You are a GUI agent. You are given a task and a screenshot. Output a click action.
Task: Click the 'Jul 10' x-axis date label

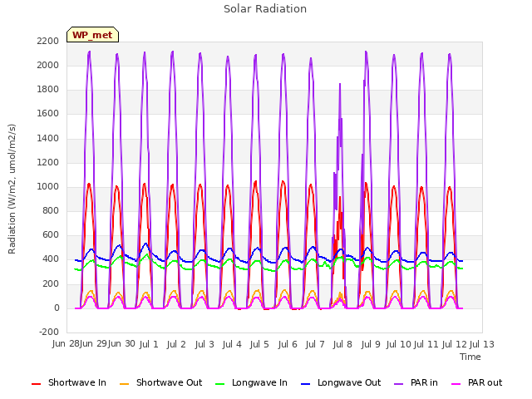coord(399,344)
